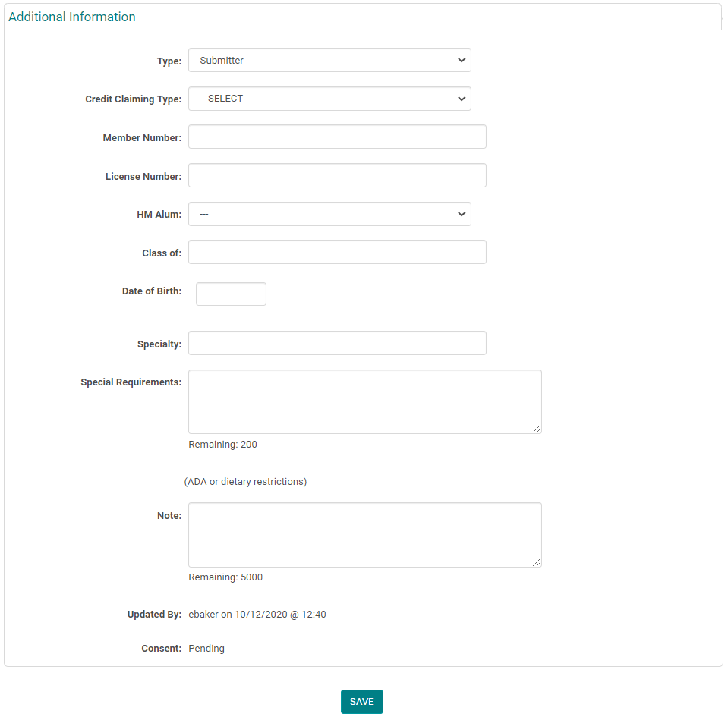
Task: Select the Date of Birth box
Action: pos(231,294)
